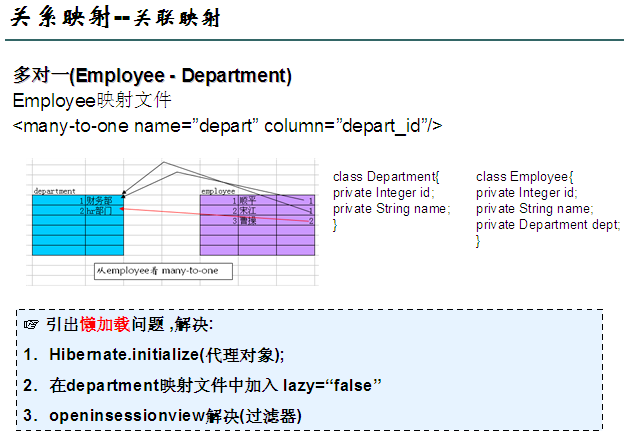Image resolution: width=626 pixels, height=436 pixels.
Task: Click the pointing hand bullet icon
Action: coord(31,324)
